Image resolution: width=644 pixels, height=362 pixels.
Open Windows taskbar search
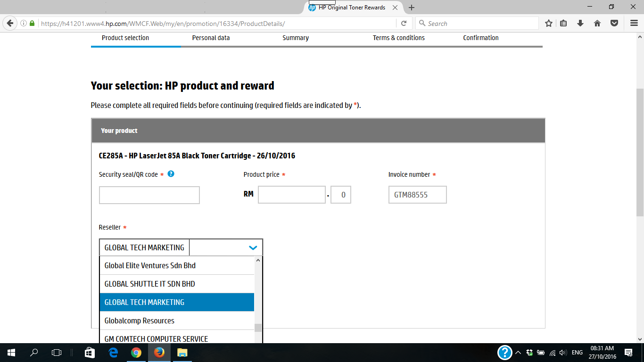point(34,352)
